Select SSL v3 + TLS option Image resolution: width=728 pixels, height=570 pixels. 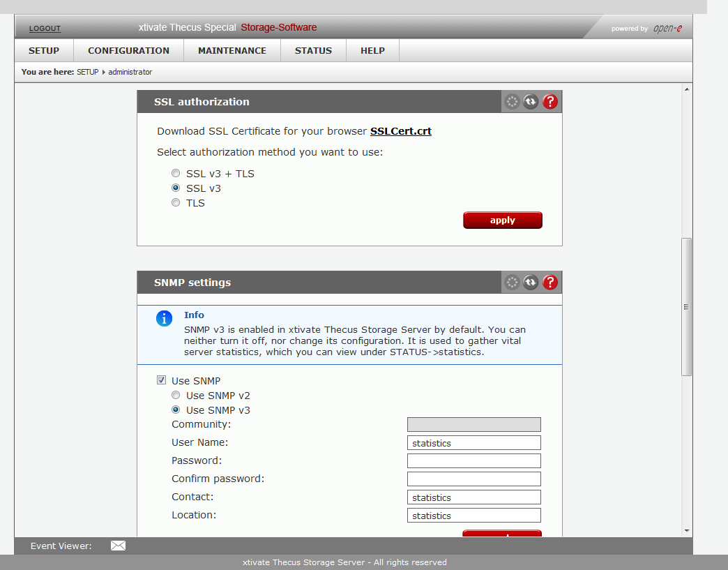click(x=176, y=173)
